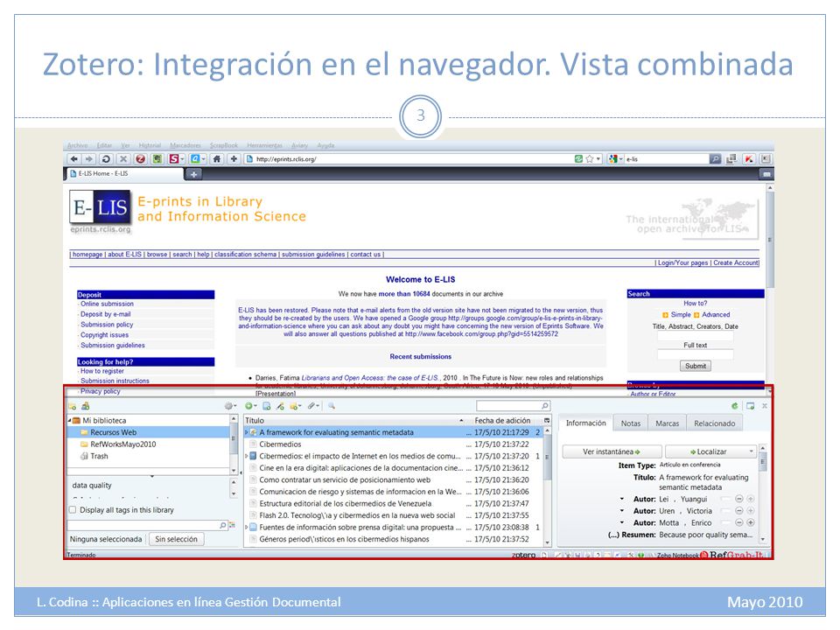Switch to the Notas tab
Viewport: 840px width, 630px height.
[x=631, y=423]
